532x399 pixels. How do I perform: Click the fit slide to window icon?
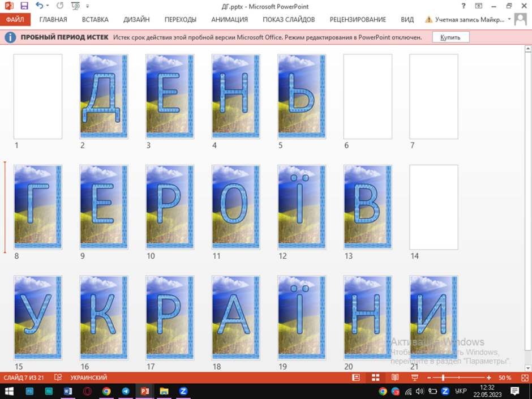(525, 377)
